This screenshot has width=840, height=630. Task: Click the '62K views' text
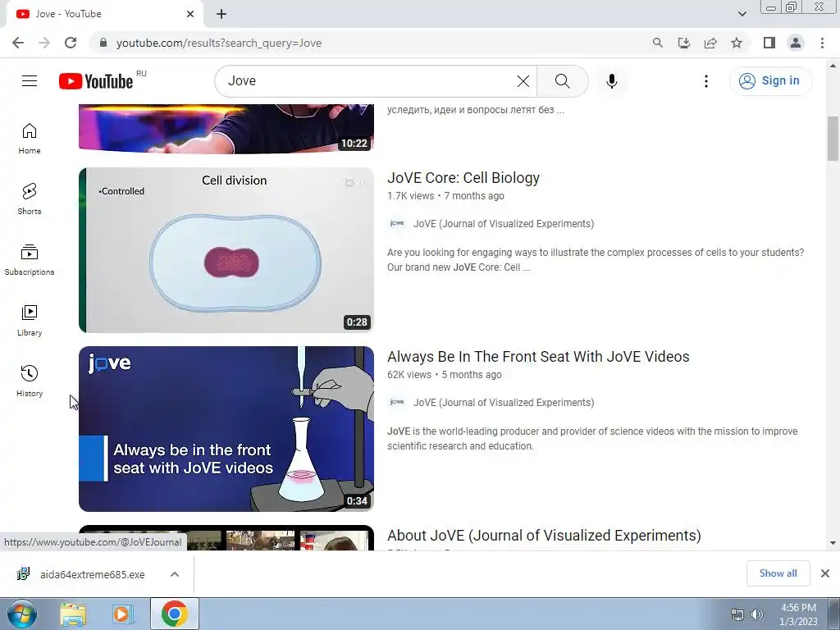pos(409,375)
